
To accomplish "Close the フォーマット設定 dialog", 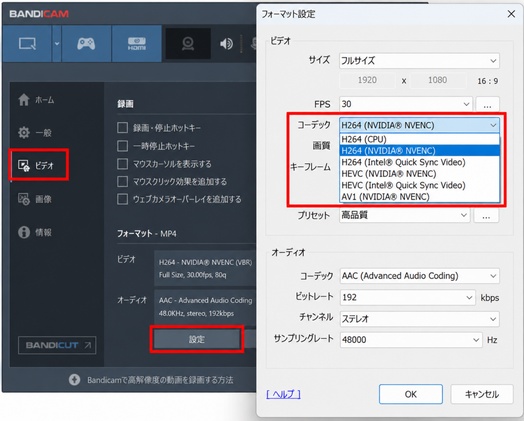I will (511, 14).
